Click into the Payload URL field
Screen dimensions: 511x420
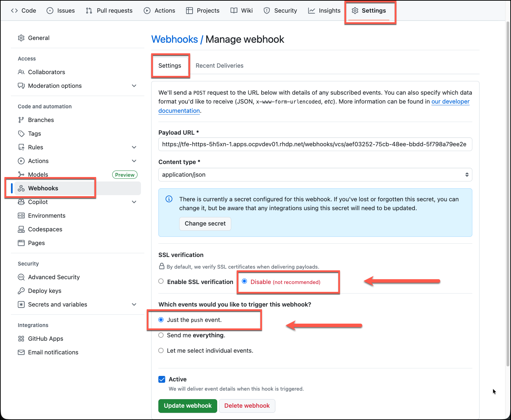(x=315, y=144)
